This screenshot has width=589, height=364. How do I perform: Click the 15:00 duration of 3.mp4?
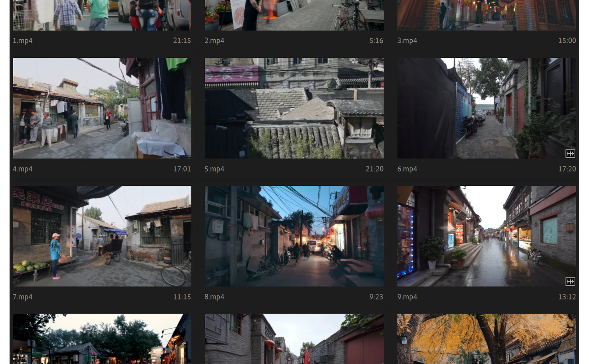567,41
